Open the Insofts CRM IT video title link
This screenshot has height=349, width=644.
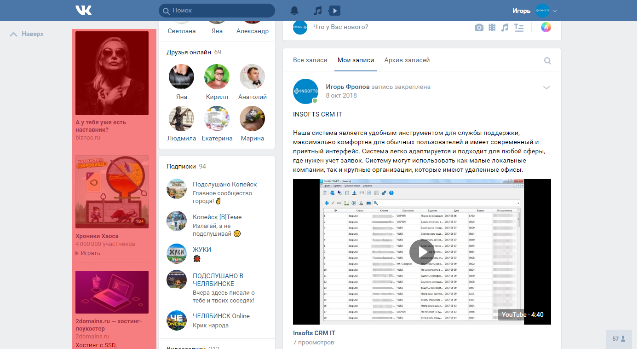click(314, 333)
